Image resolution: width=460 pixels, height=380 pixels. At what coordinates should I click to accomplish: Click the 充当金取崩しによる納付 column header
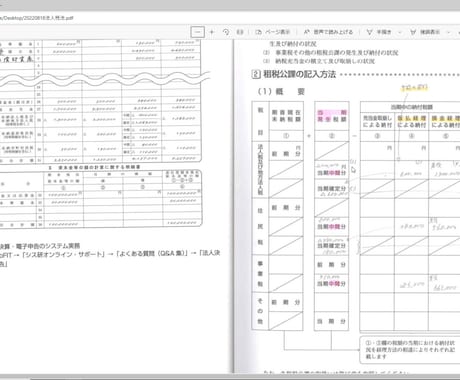point(377,121)
